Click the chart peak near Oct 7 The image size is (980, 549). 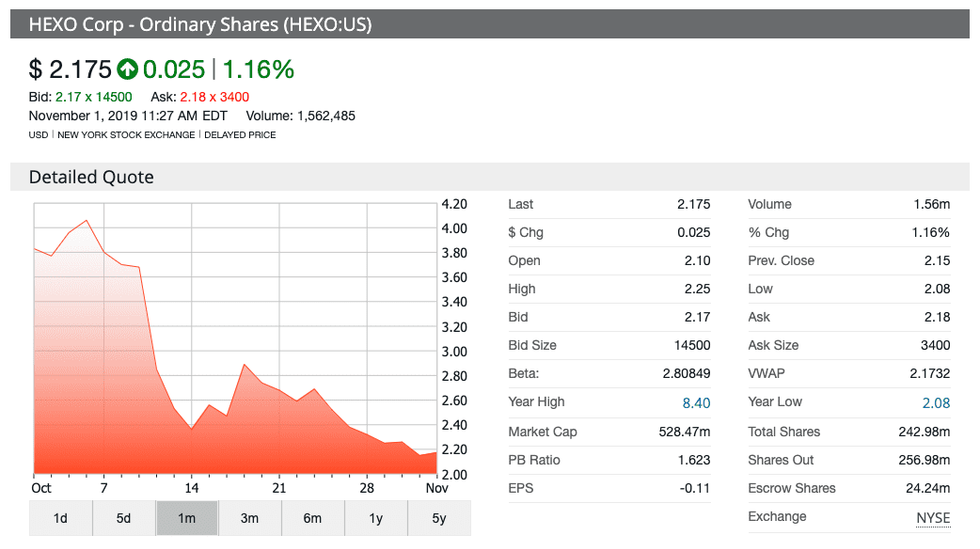coord(87,220)
